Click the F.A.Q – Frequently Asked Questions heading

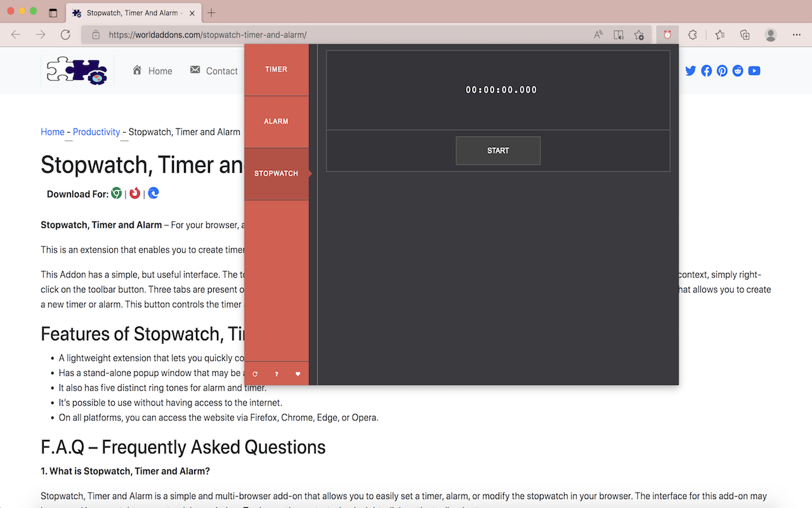[183, 447]
